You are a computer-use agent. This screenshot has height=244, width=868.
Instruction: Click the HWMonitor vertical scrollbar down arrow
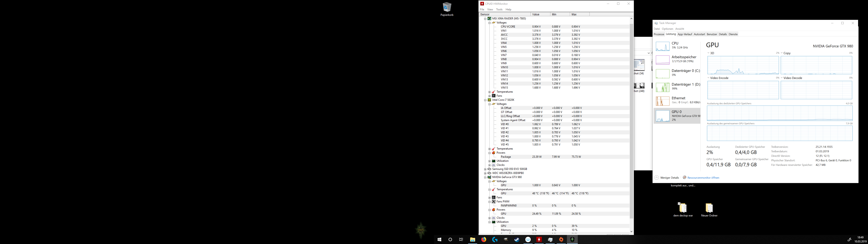click(x=631, y=232)
